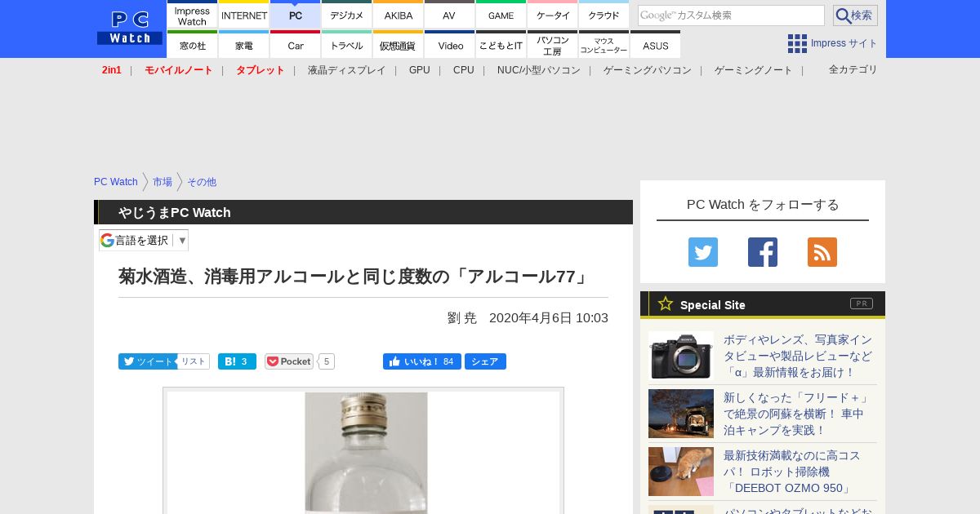Click the Twitter リスト button

(194, 361)
